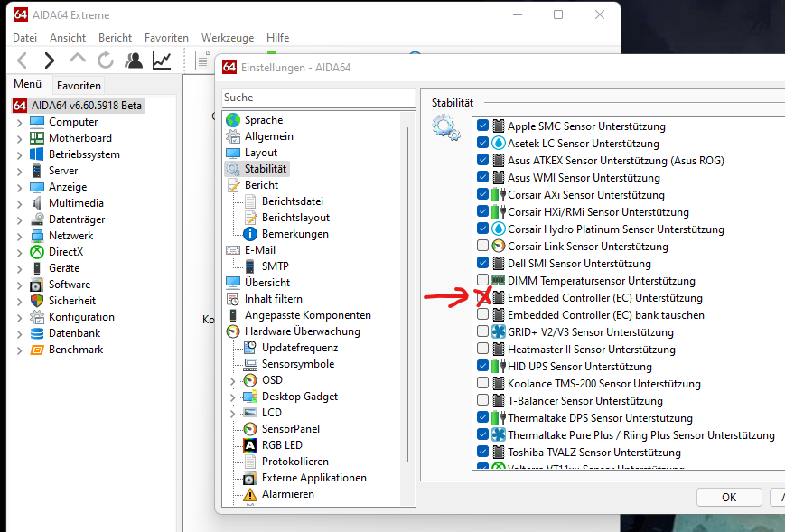Screen dimensions: 785x532
Task: Select Benchmark icon in main tree
Action: 37,350
